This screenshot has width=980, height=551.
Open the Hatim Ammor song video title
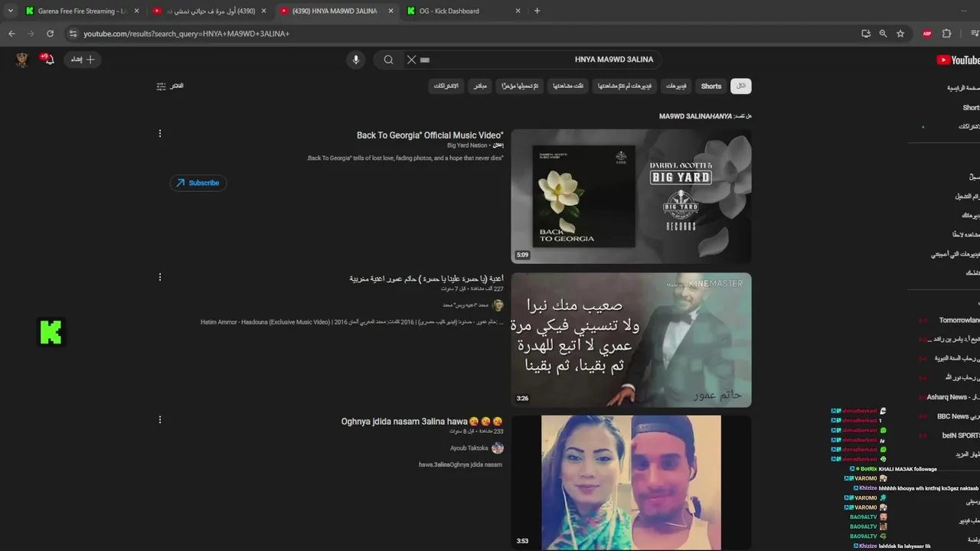426,279
